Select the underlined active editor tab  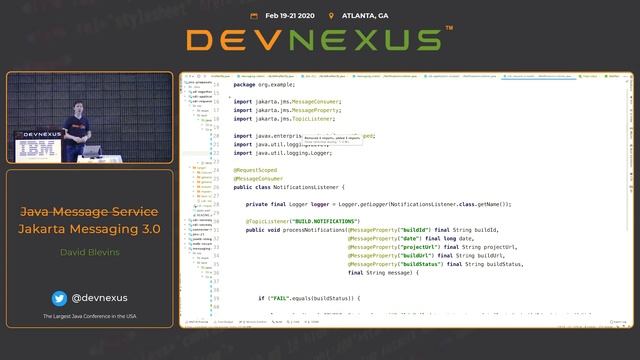point(538,76)
